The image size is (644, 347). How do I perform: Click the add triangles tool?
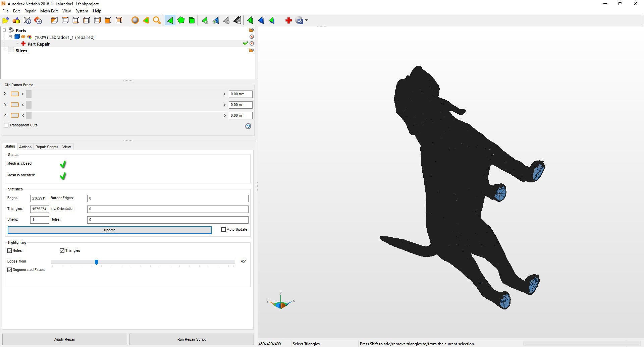(x=205, y=20)
